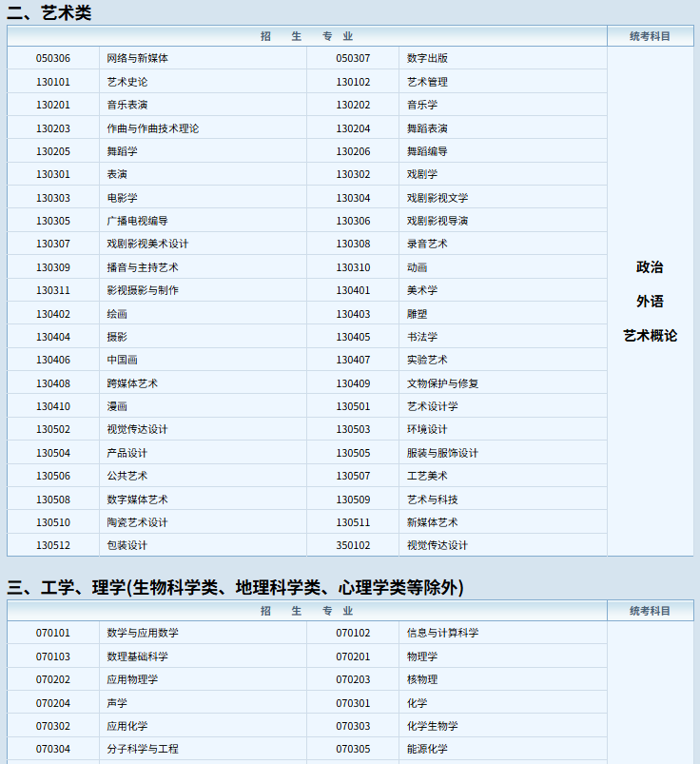
Task: Click 信息与计算科学 entry
Action: tap(443, 634)
